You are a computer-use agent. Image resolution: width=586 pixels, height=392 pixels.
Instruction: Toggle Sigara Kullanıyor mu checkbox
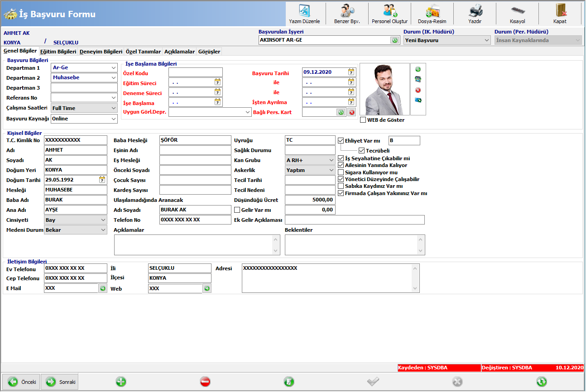tap(341, 172)
